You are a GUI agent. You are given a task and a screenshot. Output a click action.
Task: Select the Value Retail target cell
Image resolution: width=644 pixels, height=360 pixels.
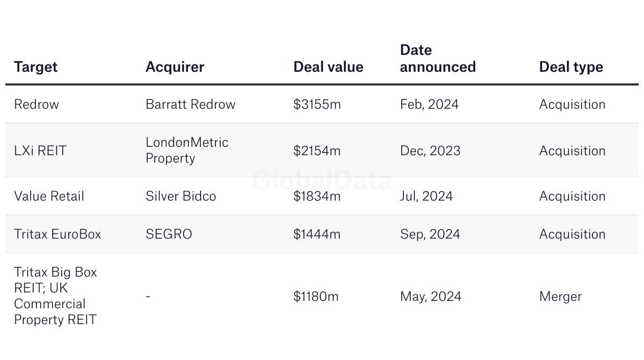point(49,196)
